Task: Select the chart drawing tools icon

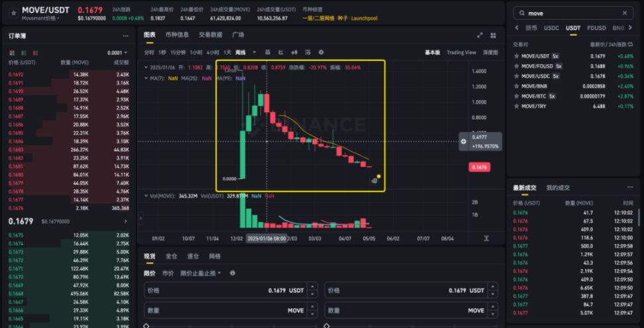Action: [x=268, y=52]
